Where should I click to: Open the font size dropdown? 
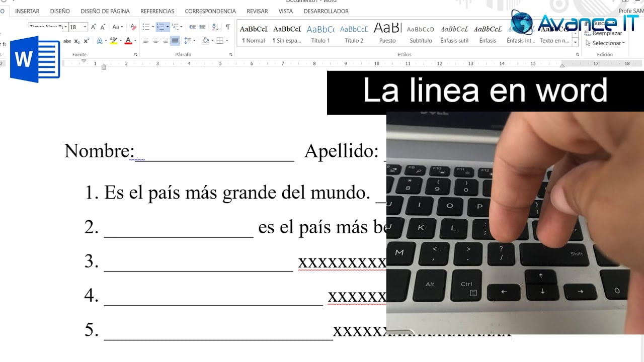coord(85,27)
